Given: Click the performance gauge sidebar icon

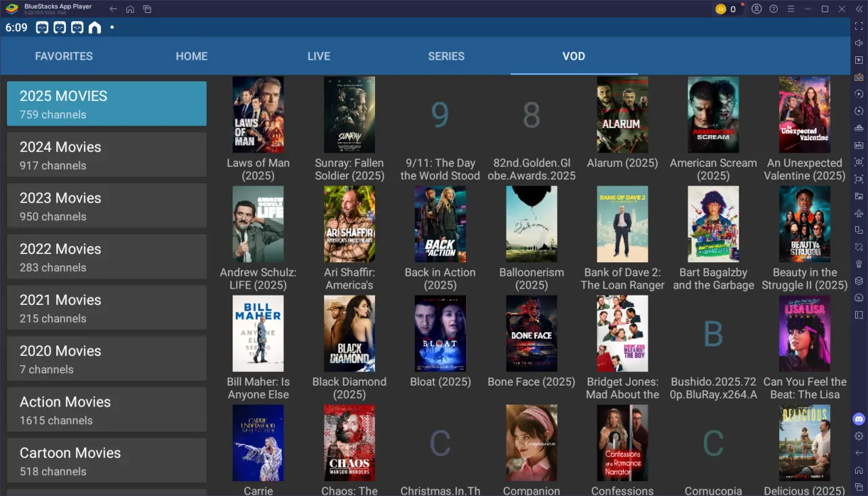Looking at the screenshot, I should click(859, 297).
